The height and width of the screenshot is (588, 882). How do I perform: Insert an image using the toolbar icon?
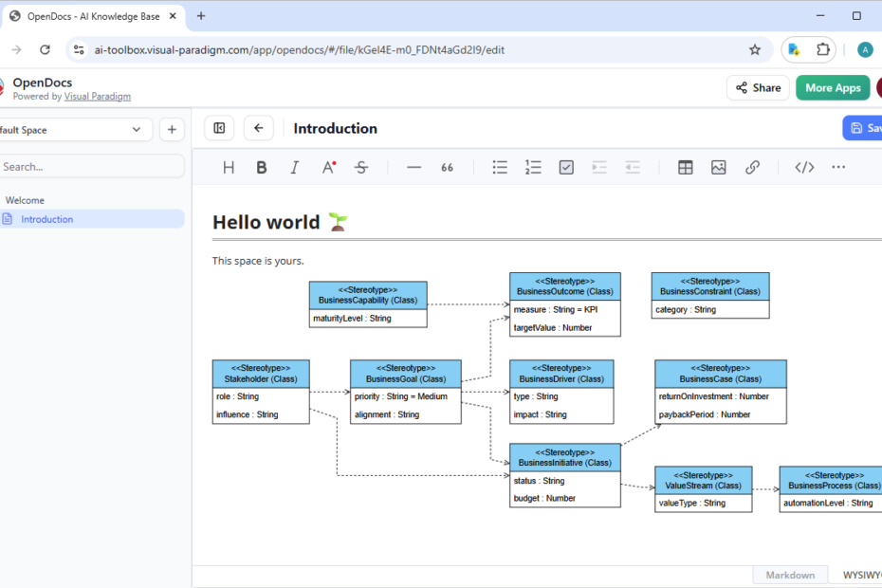718,167
